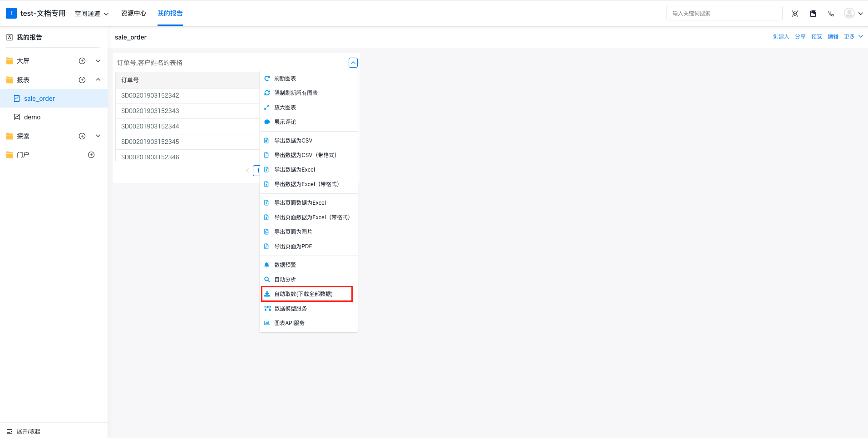
Task: Expand the 大屏 folder chevron
Action: pos(98,61)
